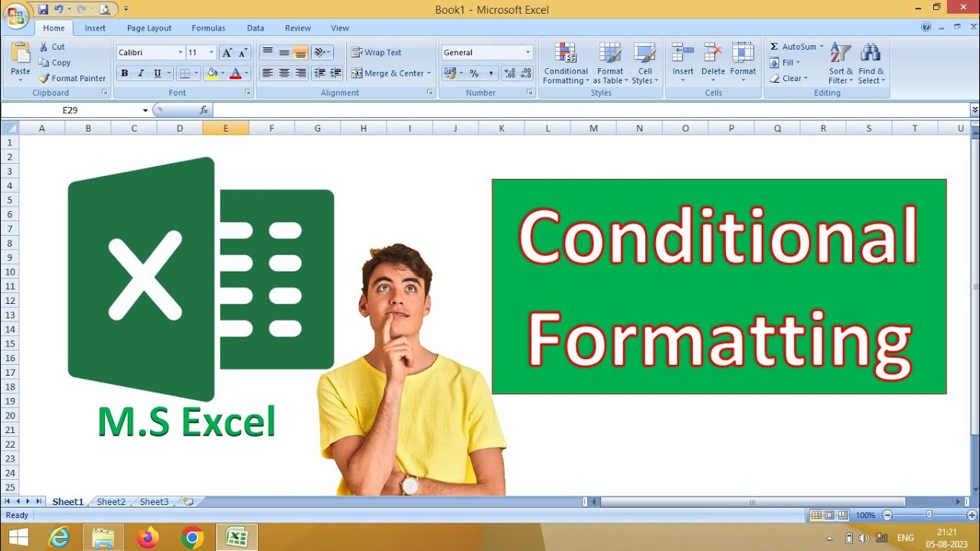980x551 pixels.
Task: Set Bottom Align vertical alignment
Action: click(x=300, y=53)
